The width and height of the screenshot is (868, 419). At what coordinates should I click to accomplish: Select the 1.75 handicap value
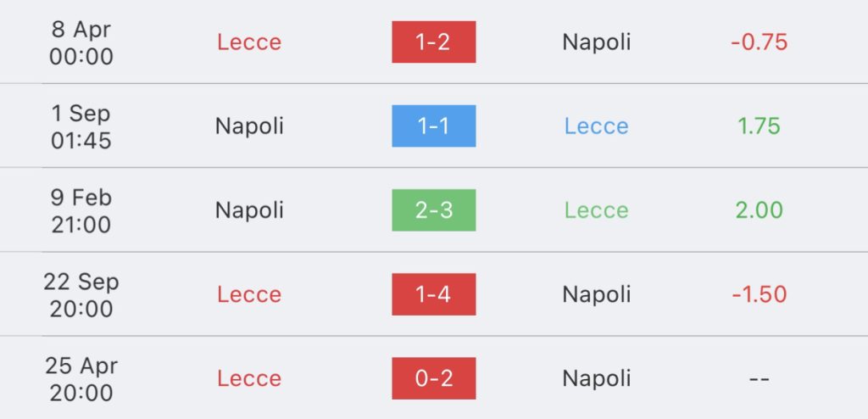[x=759, y=126]
